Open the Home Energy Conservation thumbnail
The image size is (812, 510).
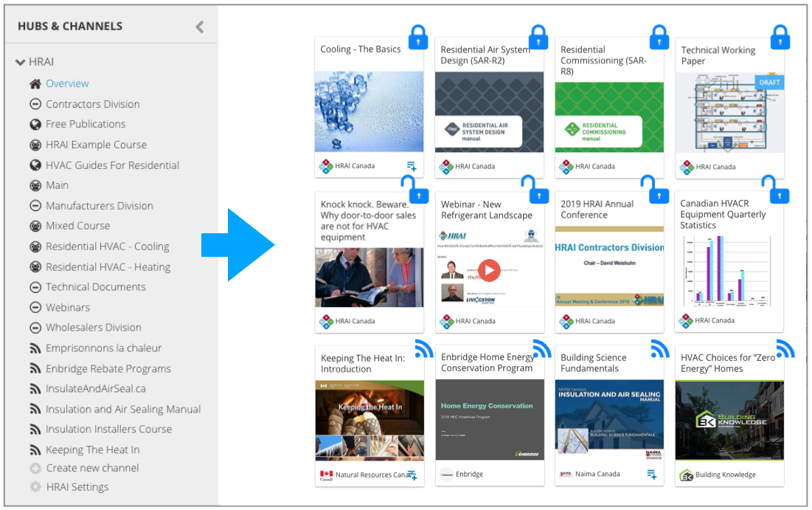490,420
